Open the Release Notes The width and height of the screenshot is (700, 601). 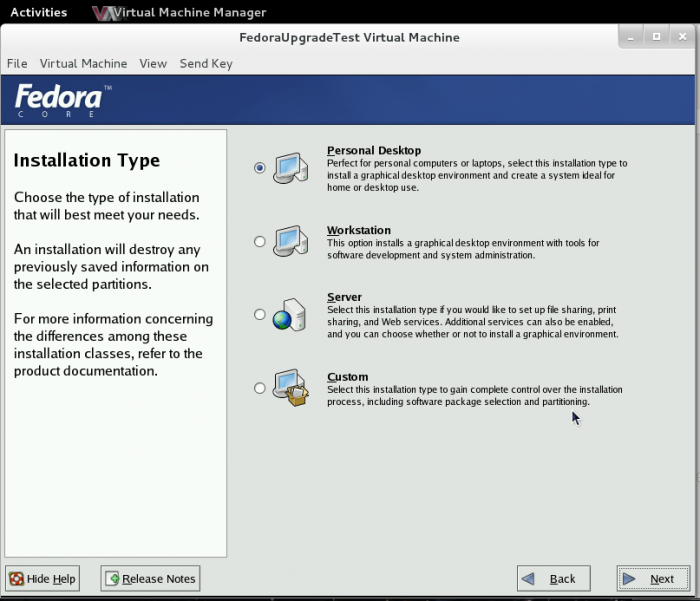click(x=150, y=579)
